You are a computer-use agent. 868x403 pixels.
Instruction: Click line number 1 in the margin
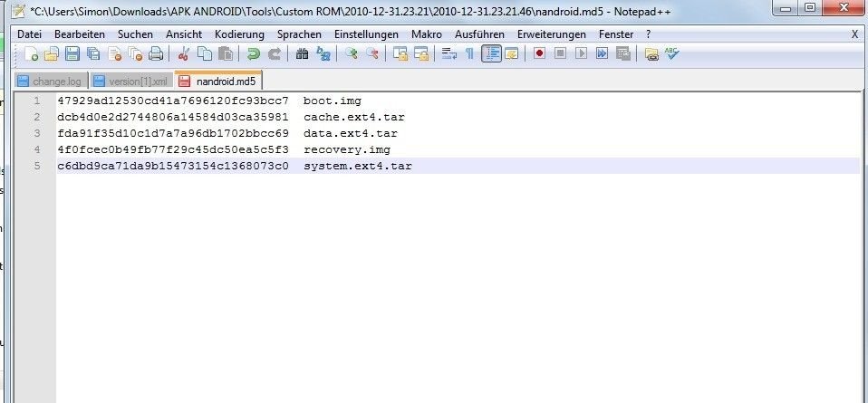(x=36, y=101)
